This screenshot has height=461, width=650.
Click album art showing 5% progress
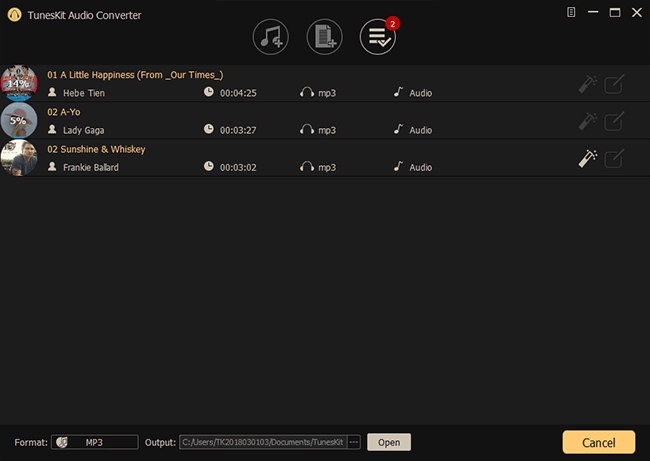[19, 121]
